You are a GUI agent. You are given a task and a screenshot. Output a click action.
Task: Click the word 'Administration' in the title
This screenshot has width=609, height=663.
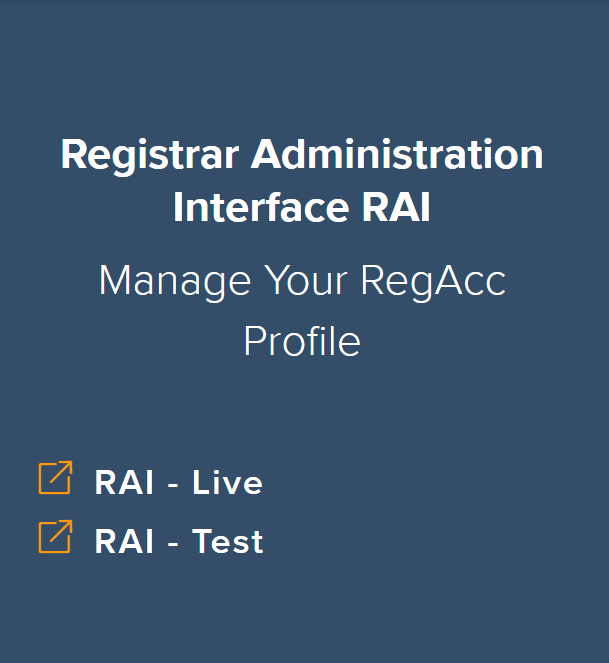click(397, 155)
